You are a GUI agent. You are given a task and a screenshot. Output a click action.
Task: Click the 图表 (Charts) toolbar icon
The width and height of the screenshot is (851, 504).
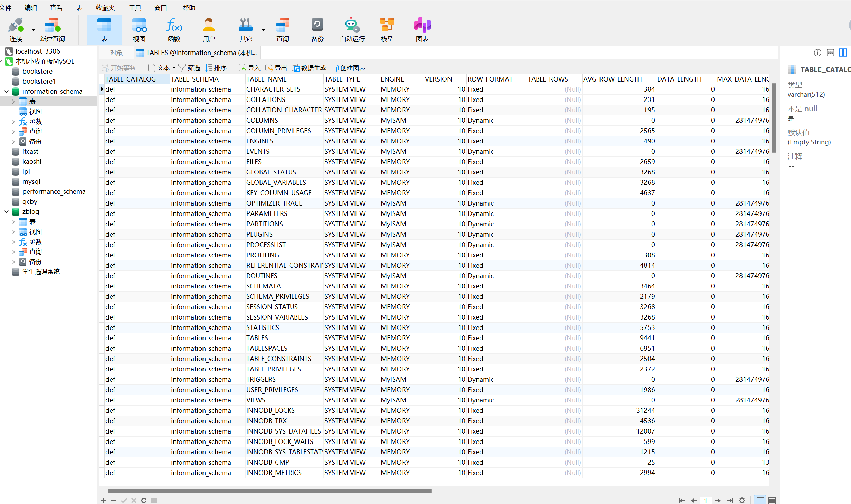(x=422, y=29)
